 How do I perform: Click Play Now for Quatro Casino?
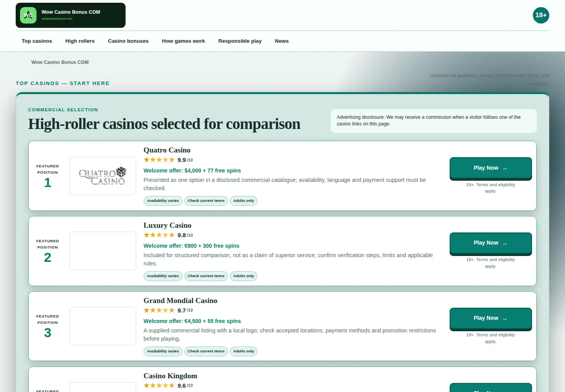tap(490, 168)
